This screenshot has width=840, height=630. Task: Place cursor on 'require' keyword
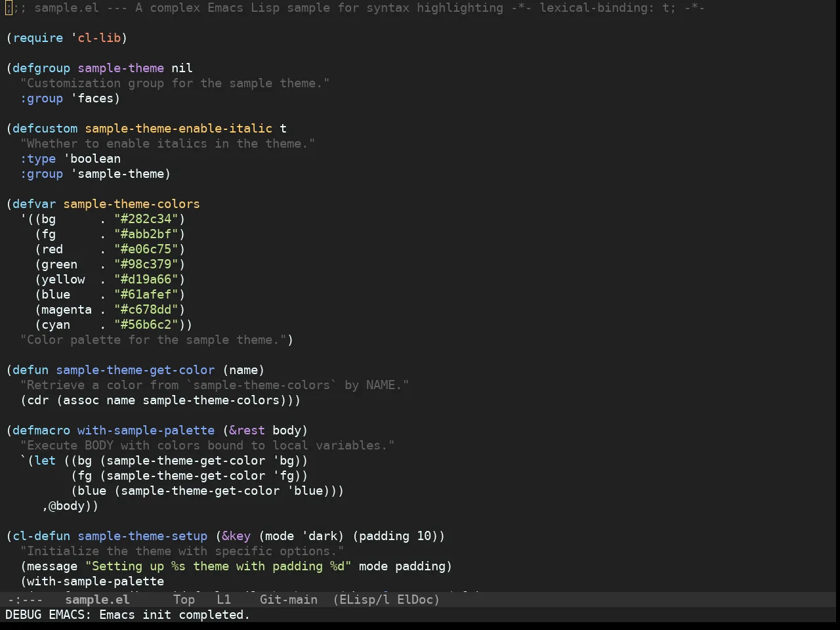38,38
